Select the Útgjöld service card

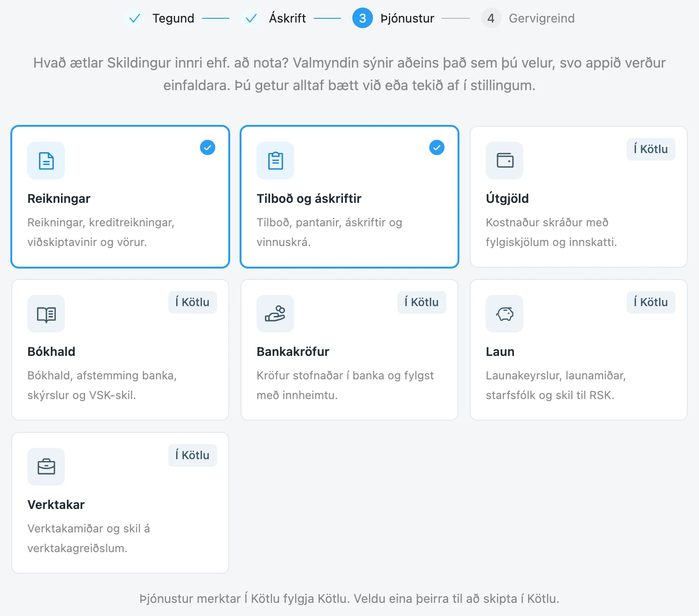tap(579, 197)
